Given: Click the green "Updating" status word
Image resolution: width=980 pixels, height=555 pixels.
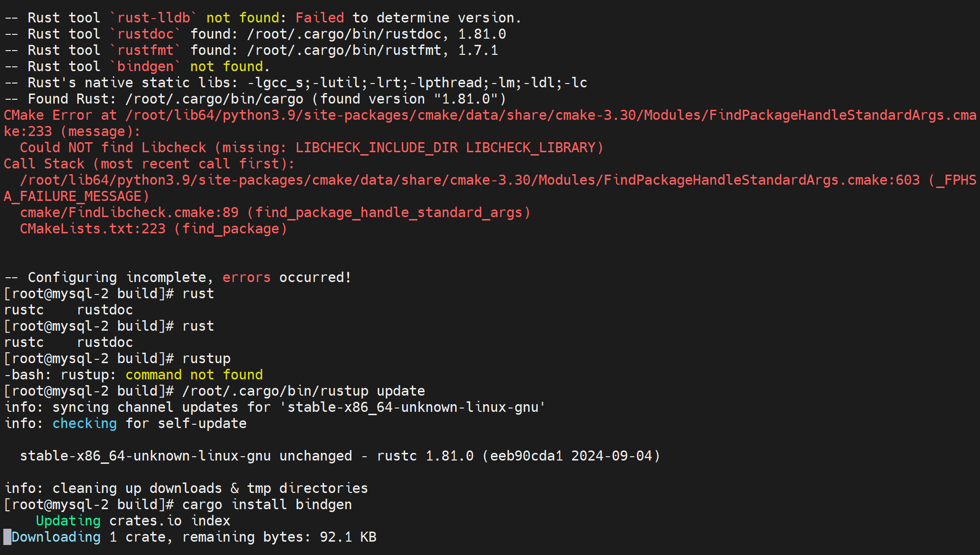Looking at the screenshot, I should pyautogui.click(x=68, y=521).
